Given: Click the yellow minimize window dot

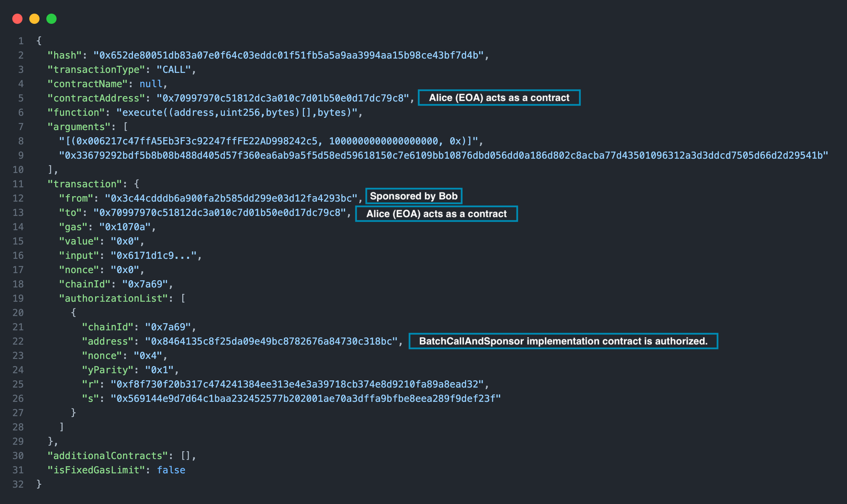Looking at the screenshot, I should point(34,19).
